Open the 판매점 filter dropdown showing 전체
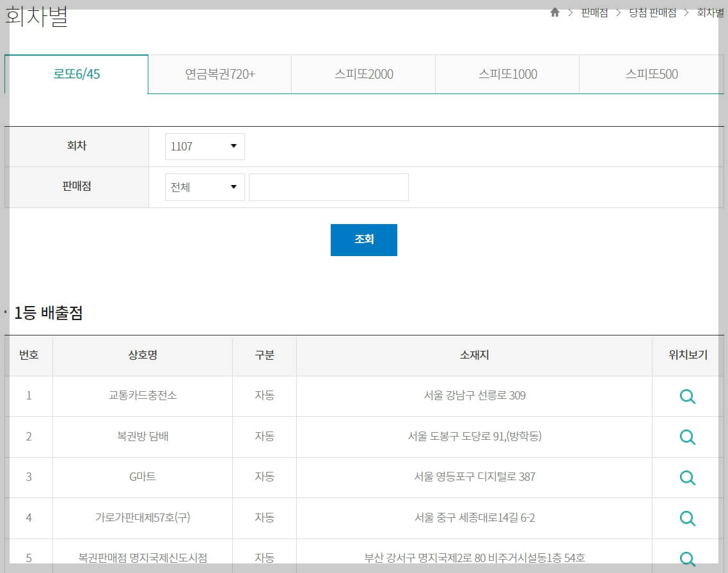The width and height of the screenshot is (728, 573). (205, 187)
